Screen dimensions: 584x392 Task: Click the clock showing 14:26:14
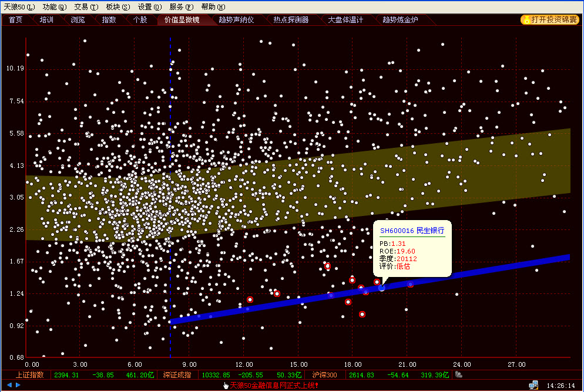[560, 386]
